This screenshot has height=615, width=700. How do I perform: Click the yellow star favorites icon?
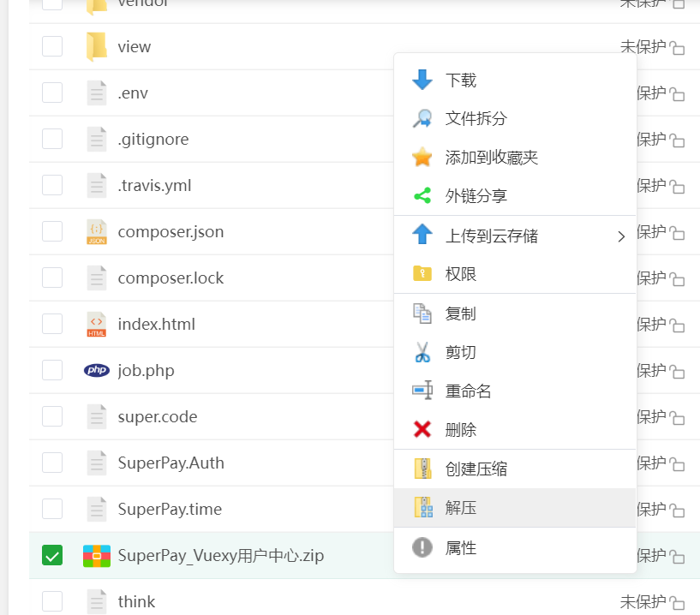(x=422, y=158)
